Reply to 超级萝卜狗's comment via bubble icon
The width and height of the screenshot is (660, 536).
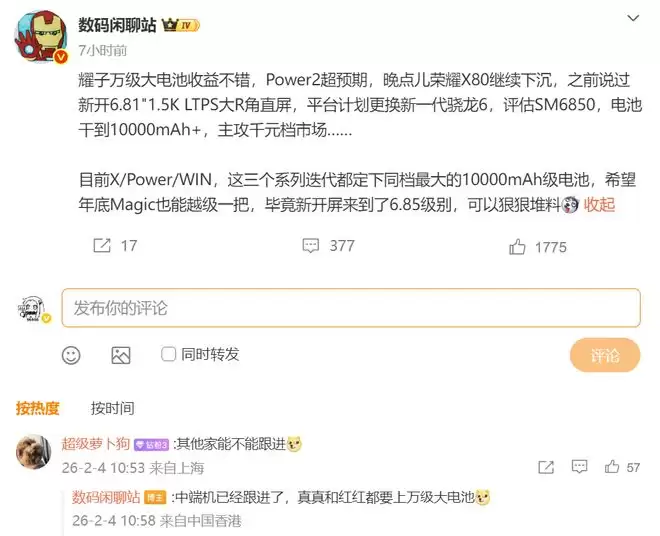[x=579, y=467]
